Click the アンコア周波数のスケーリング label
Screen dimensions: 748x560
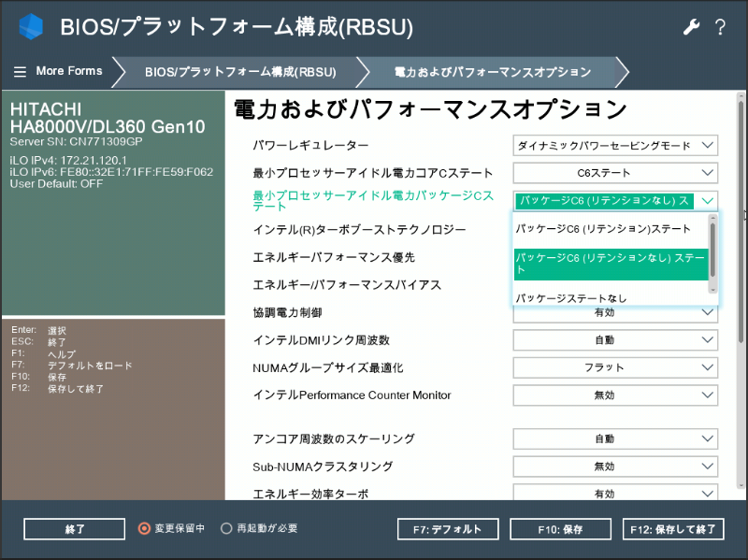pos(334,438)
